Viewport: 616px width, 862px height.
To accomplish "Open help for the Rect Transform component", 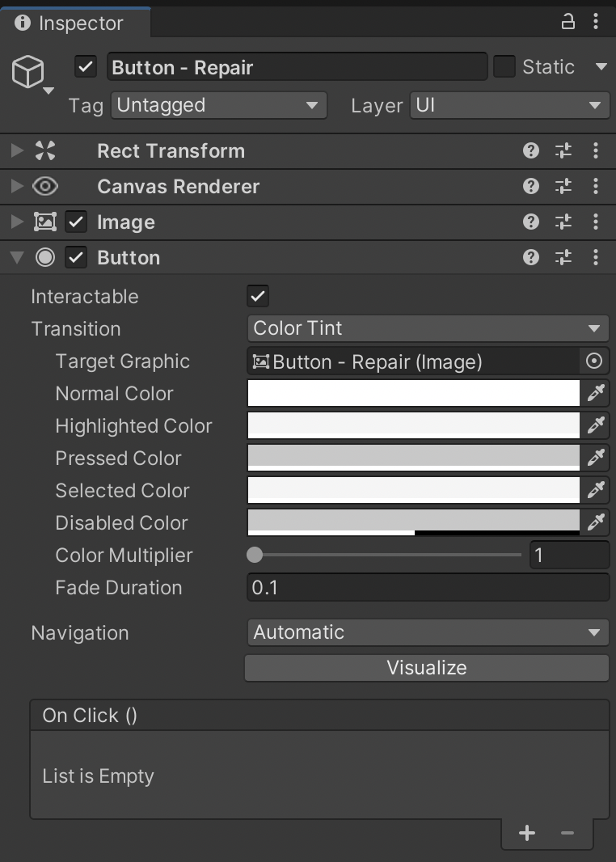I will (x=531, y=150).
